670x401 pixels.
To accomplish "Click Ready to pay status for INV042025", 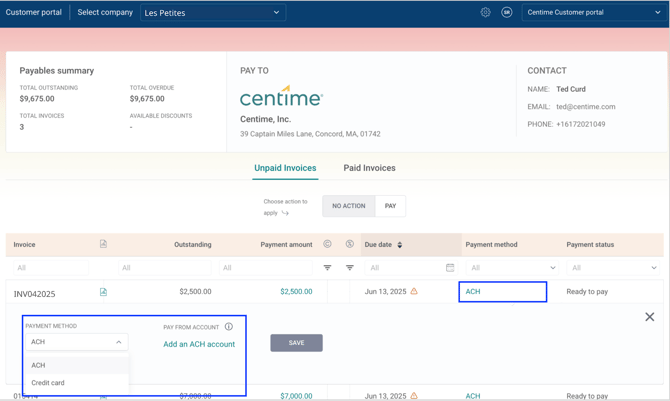I will pos(587,292).
